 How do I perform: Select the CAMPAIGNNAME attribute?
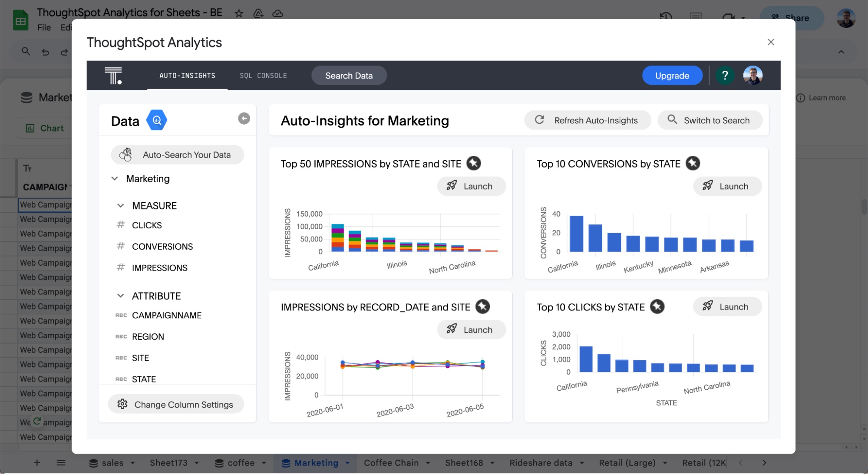point(167,315)
